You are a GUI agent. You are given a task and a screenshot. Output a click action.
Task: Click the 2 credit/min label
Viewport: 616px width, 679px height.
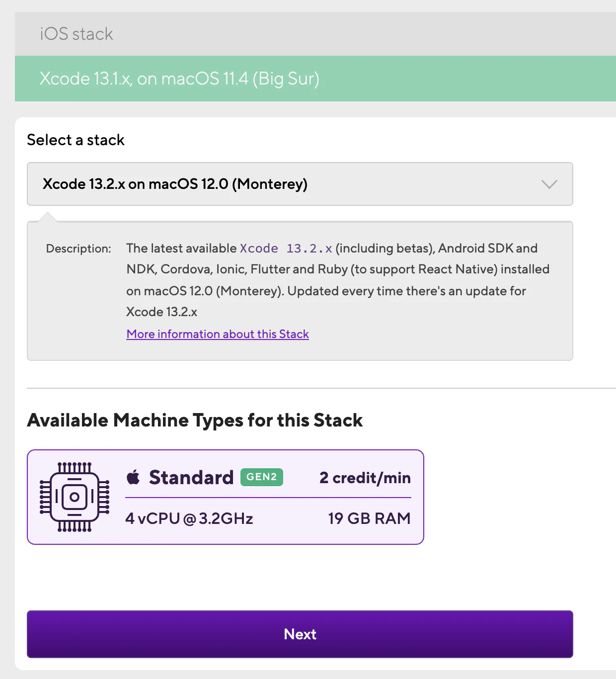coord(365,478)
